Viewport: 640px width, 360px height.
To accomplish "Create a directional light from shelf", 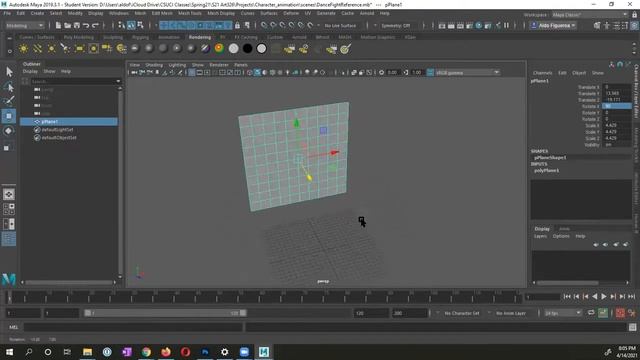I will point(38,49).
